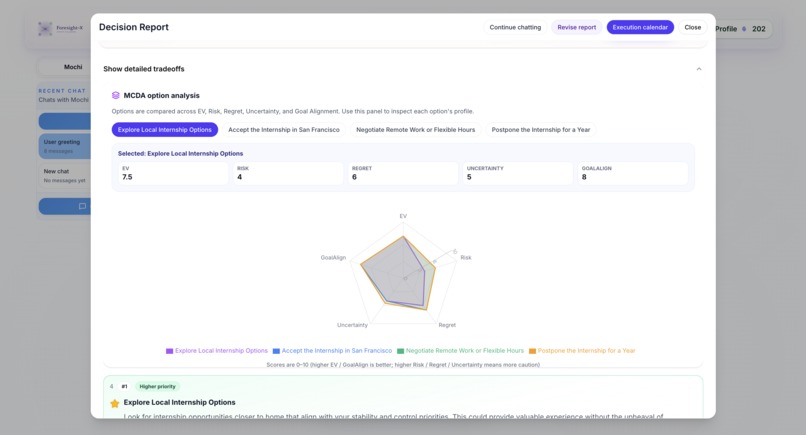Click the Uncertainty axis label on radar chart
The width and height of the screenshot is (806, 435).
352,325
